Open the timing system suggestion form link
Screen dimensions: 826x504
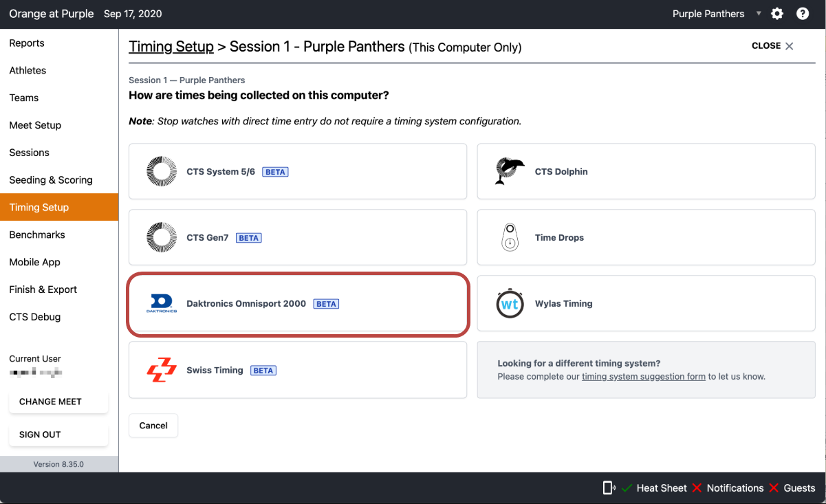click(643, 377)
